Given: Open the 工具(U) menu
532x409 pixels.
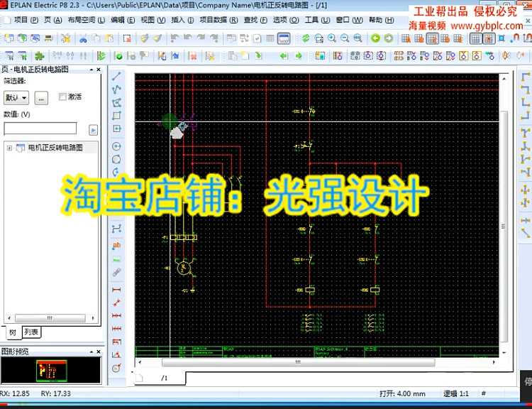Looking at the screenshot, I should (x=317, y=20).
